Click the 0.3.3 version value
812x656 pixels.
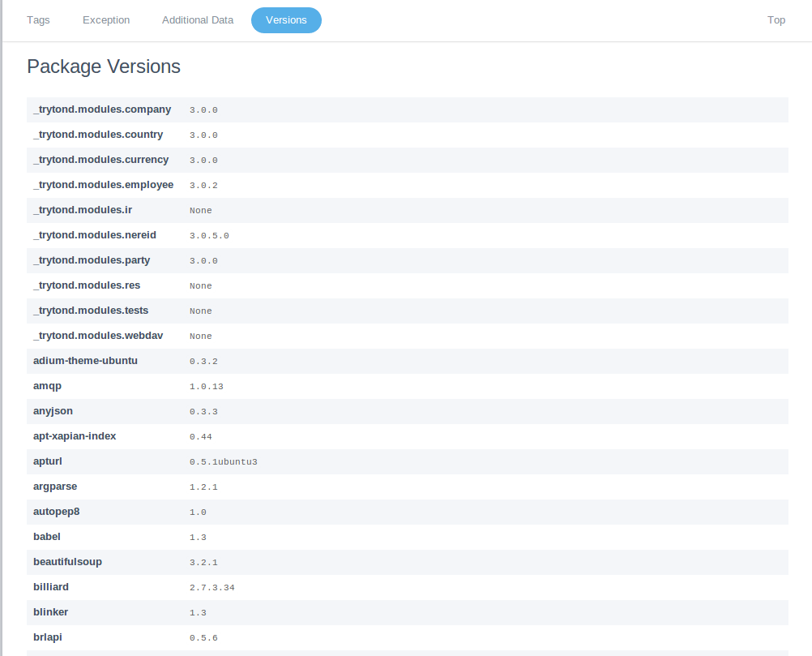coord(203,412)
